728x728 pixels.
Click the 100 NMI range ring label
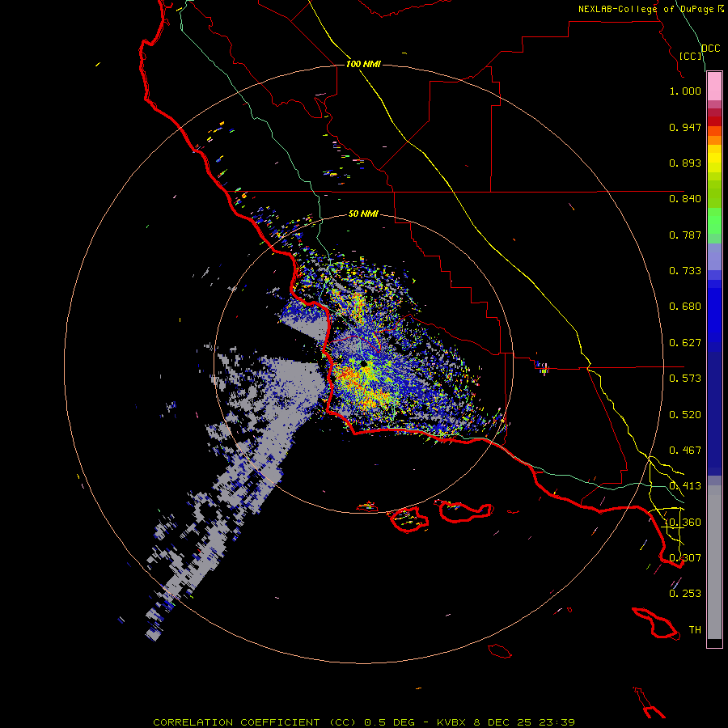pos(363,64)
